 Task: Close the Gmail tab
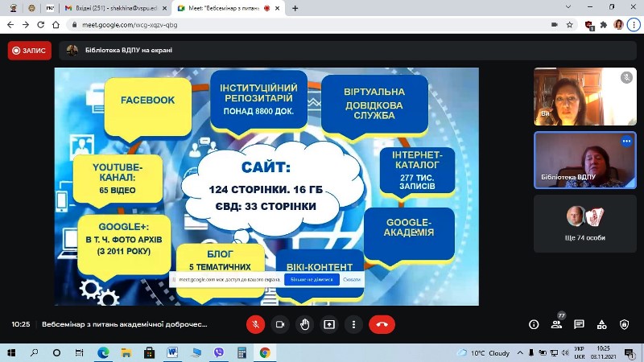click(x=165, y=8)
